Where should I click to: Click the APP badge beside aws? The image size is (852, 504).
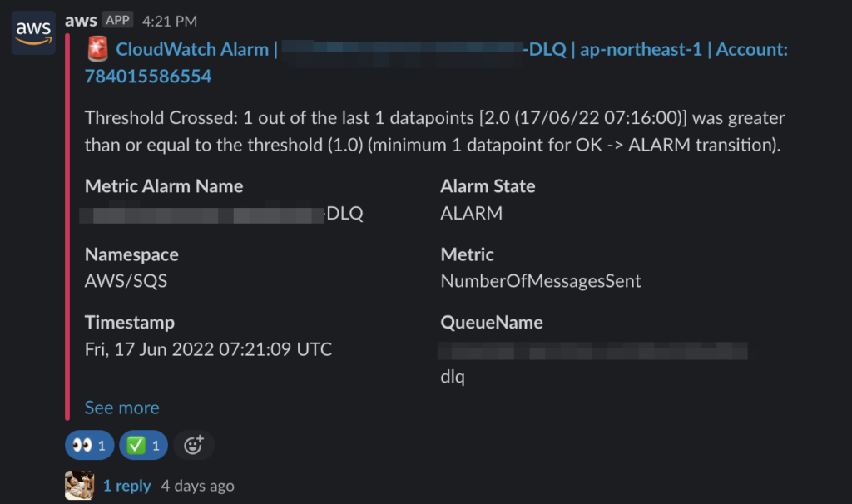pos(118,20)
